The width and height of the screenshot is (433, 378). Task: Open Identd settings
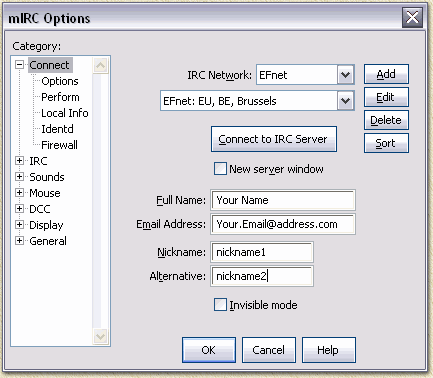coord(57,129)
